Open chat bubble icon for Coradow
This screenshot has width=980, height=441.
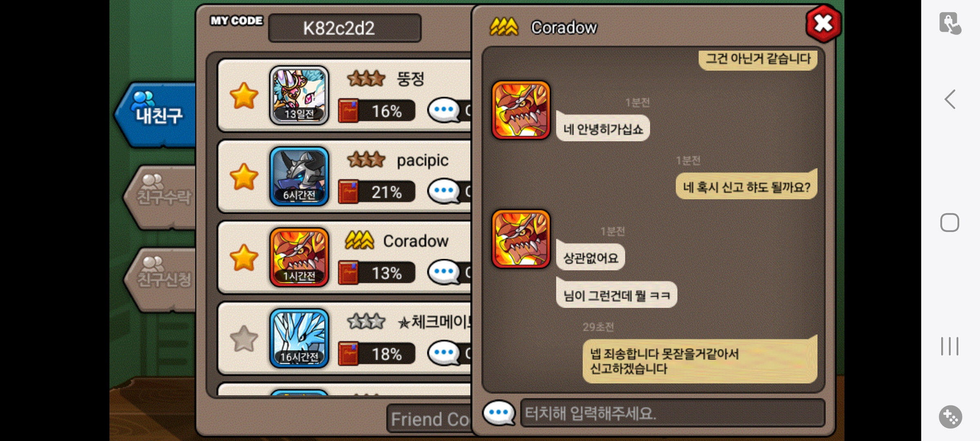click(x=444, y=272)
